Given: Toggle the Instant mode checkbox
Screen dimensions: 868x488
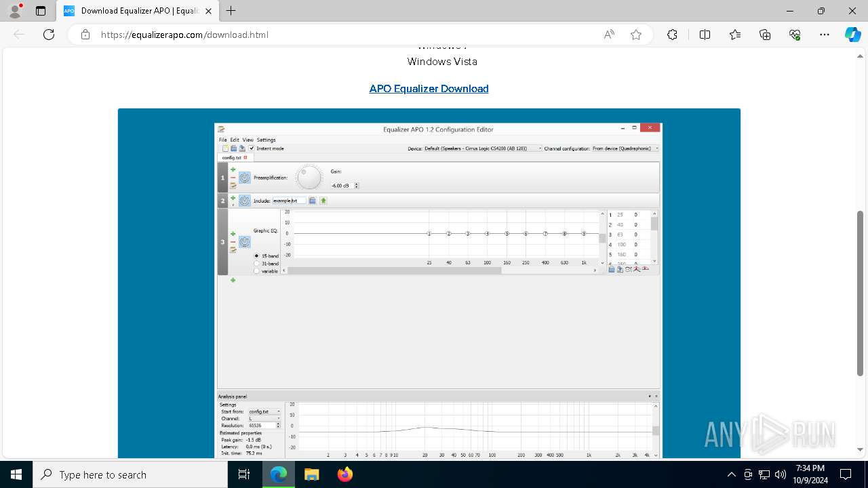Looking at the screenshot, I should 252,148.
